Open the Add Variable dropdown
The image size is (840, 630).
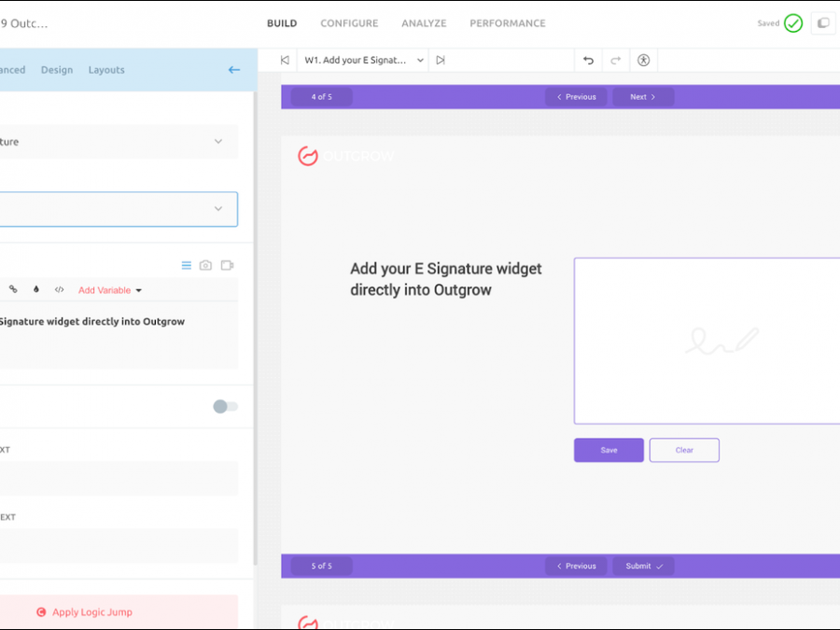[x=110, y=290]
